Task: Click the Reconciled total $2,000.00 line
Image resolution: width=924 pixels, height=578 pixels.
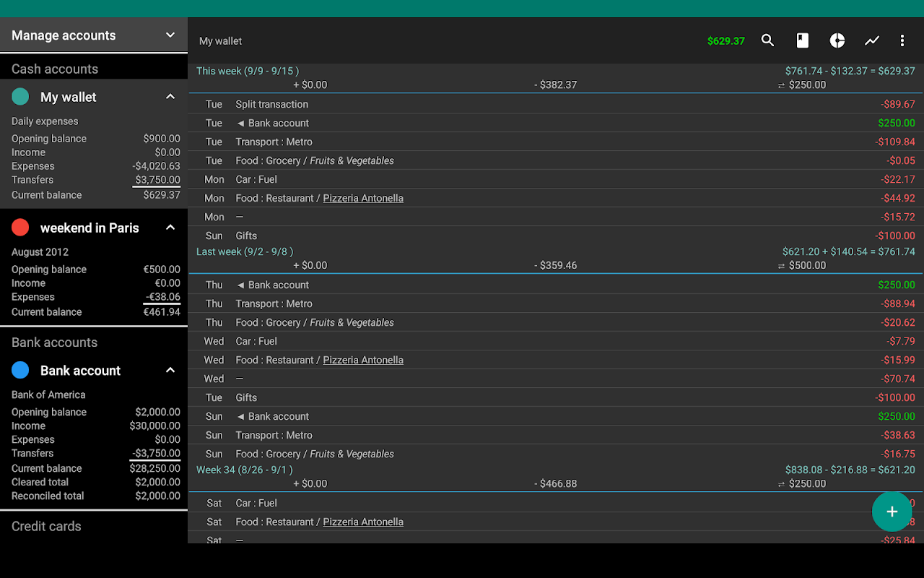Action: 96,496
